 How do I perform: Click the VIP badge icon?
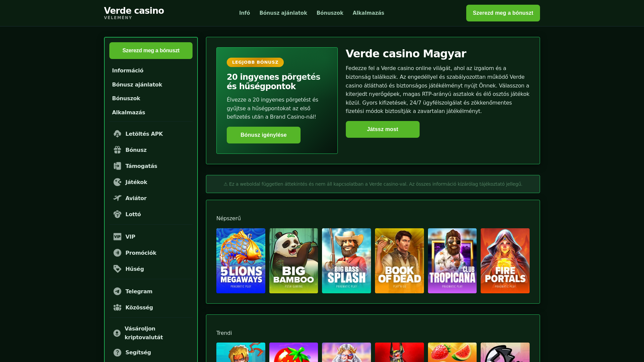coord(117,237)
